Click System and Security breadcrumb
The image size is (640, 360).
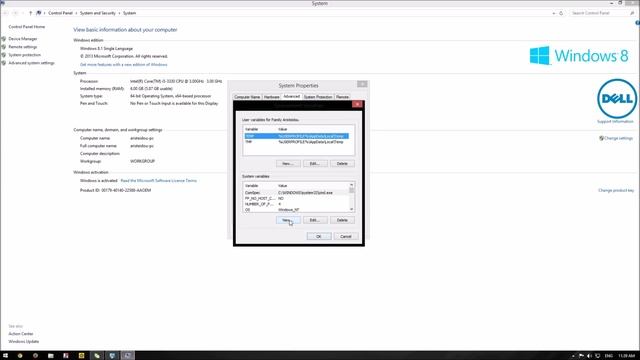click(98, 13)
